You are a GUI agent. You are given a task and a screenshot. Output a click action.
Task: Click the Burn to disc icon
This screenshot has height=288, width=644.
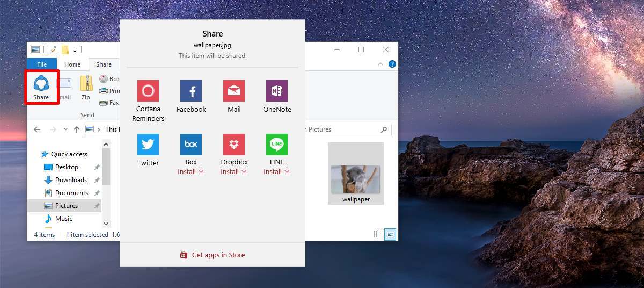coord(104,79)
